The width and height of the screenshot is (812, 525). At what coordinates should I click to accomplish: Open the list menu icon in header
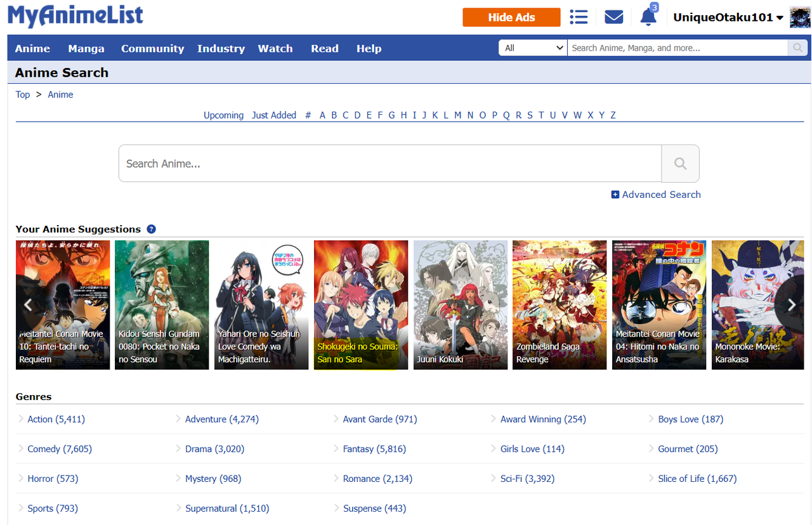579,17
